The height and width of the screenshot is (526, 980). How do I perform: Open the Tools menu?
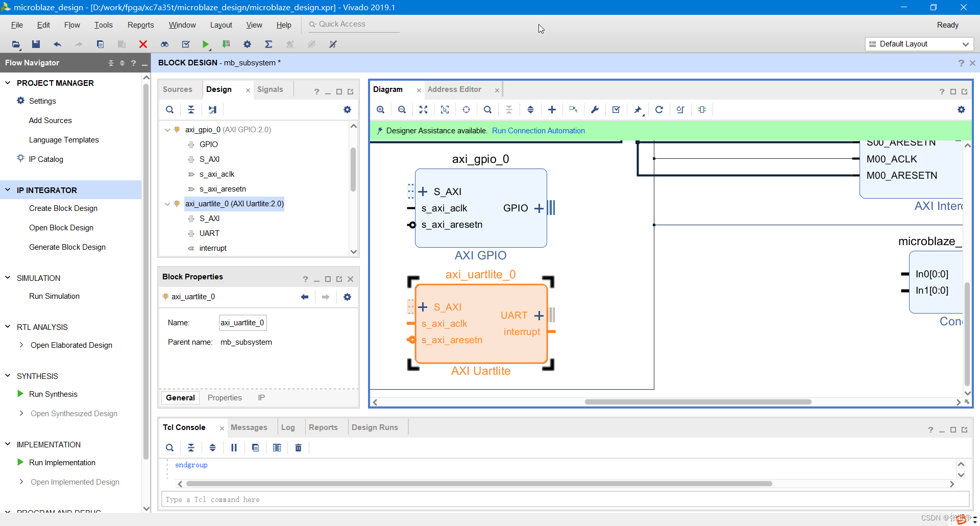click(103, 25)
